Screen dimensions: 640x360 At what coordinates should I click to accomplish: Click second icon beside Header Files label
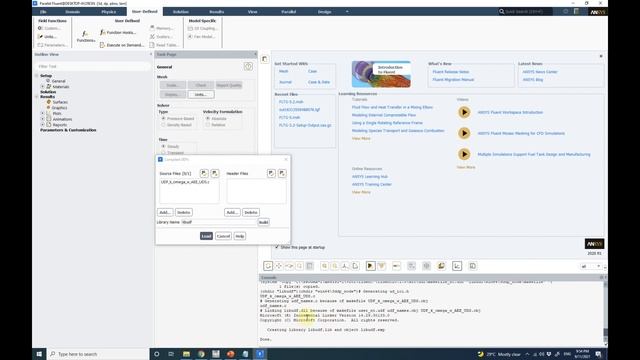point(282,173)
